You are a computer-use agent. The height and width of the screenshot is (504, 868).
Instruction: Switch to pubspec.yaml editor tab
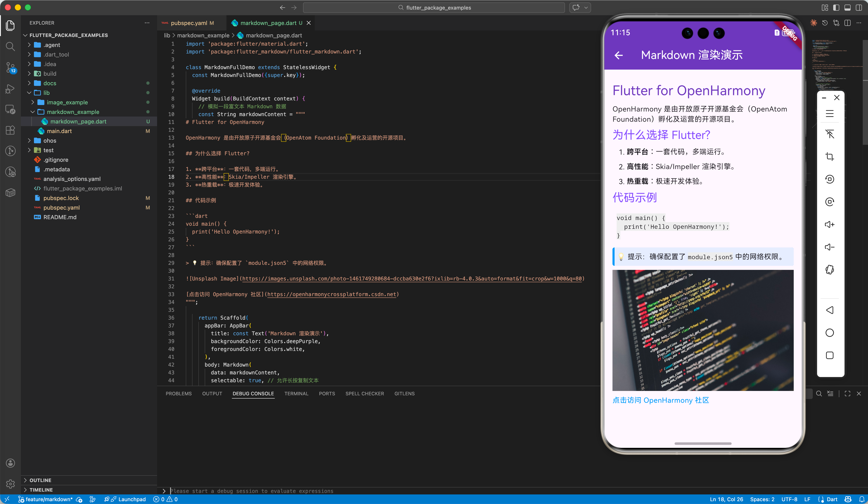click(x=189, y=23)
